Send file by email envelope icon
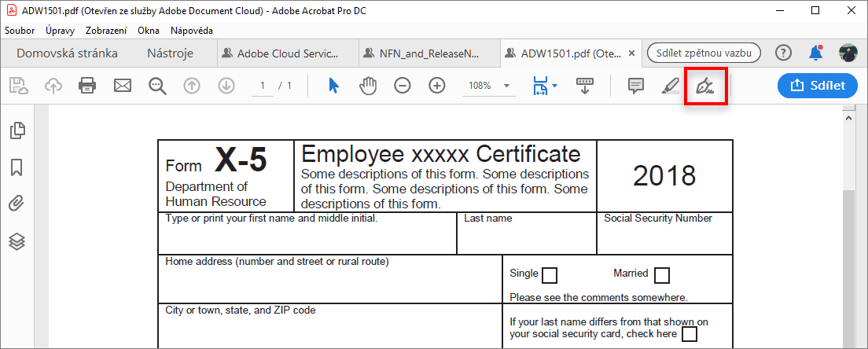The height and width of the screenshot is (349, 868). (x=123, y=86)
